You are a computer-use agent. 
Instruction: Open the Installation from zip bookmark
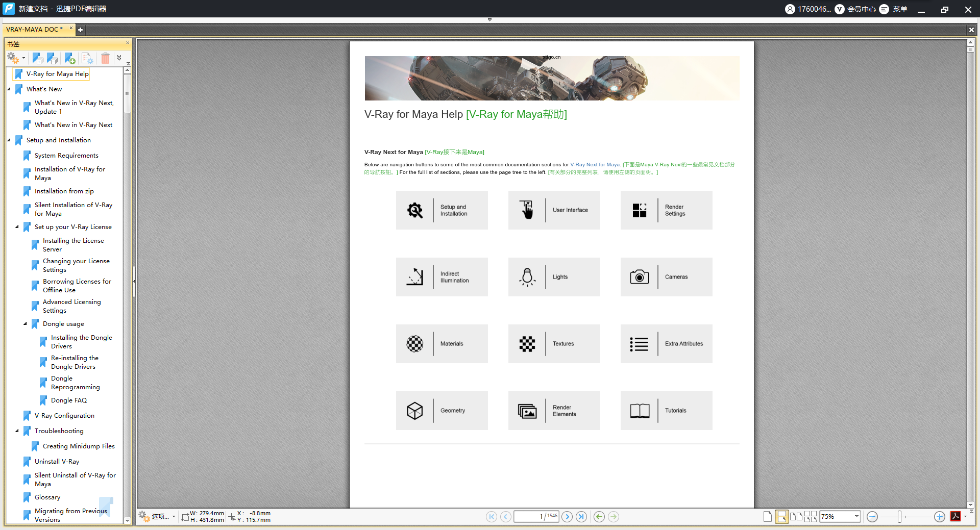tap(64, 191)
